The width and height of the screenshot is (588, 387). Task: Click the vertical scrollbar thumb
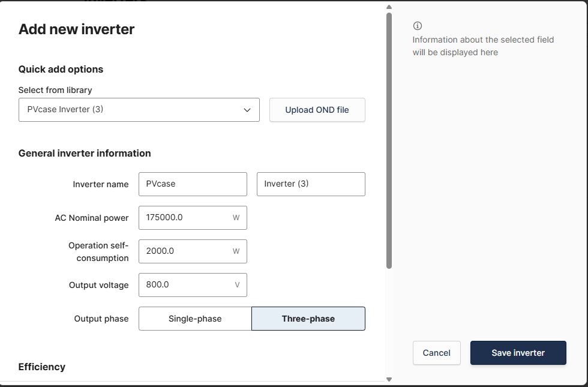(389, 140)
